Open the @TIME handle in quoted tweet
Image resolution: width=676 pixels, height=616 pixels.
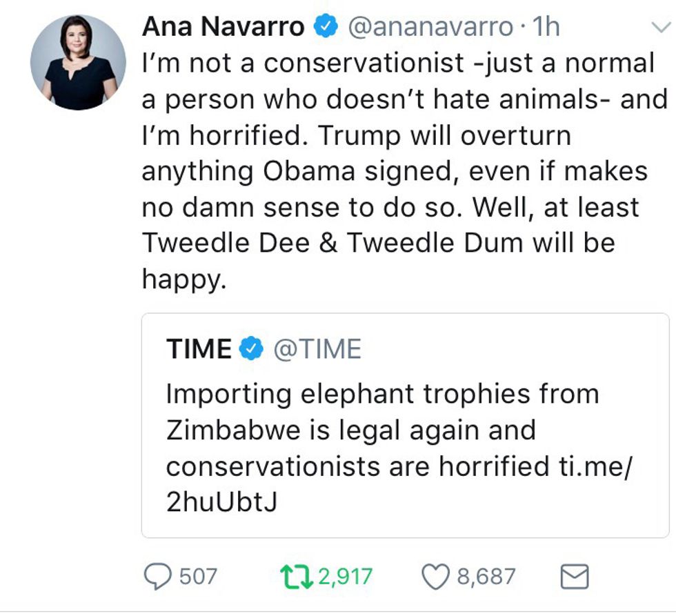[x=317, y=349]
